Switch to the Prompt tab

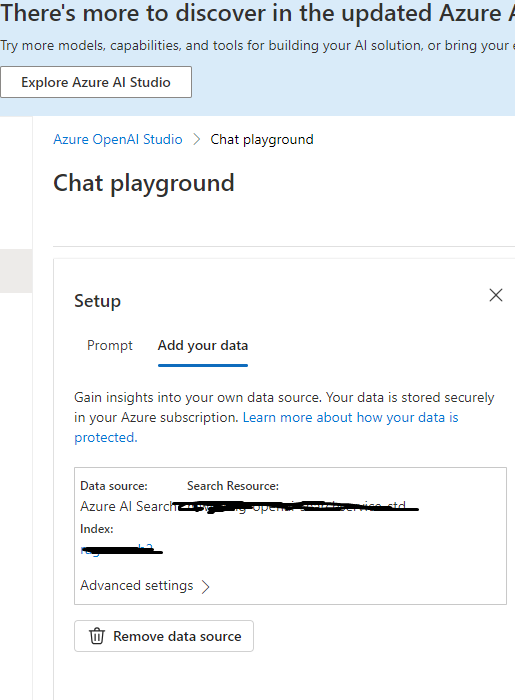pos(110,345)
